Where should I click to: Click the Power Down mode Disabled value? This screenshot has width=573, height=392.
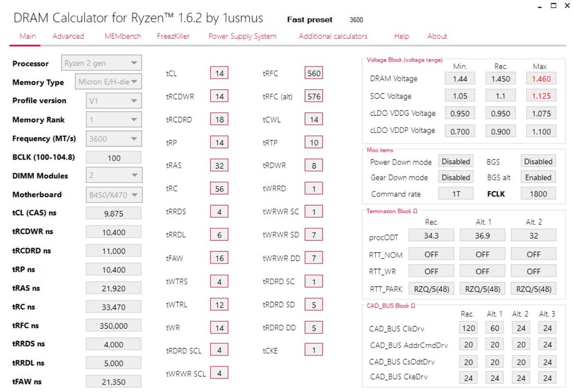456,162
